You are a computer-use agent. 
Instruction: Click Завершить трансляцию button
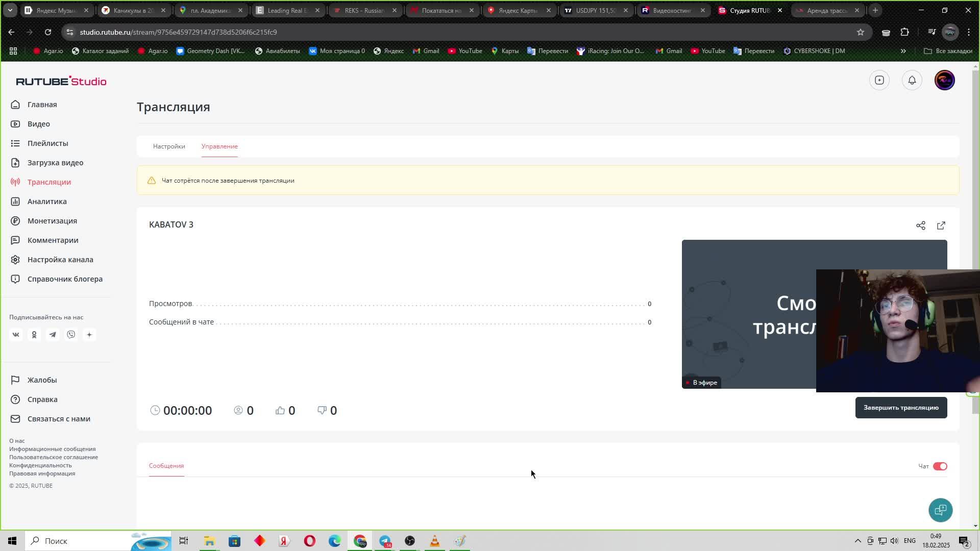901,408
